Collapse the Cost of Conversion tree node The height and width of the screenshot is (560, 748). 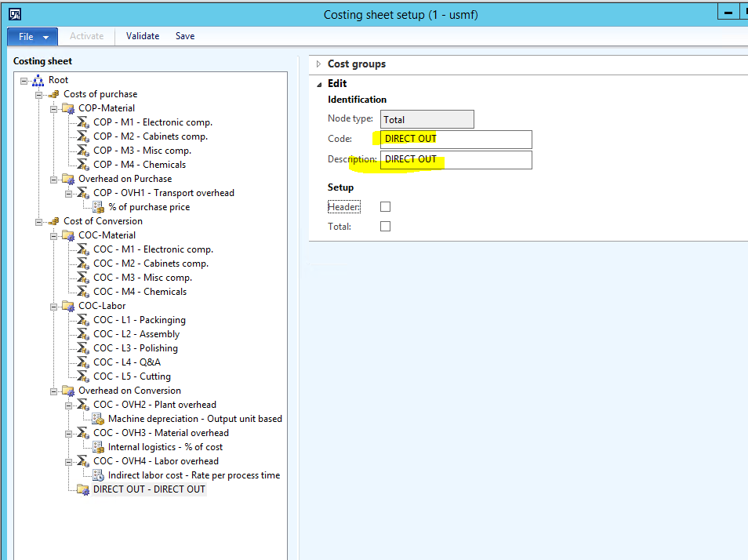pyautogui.click(x=38, y=221)
